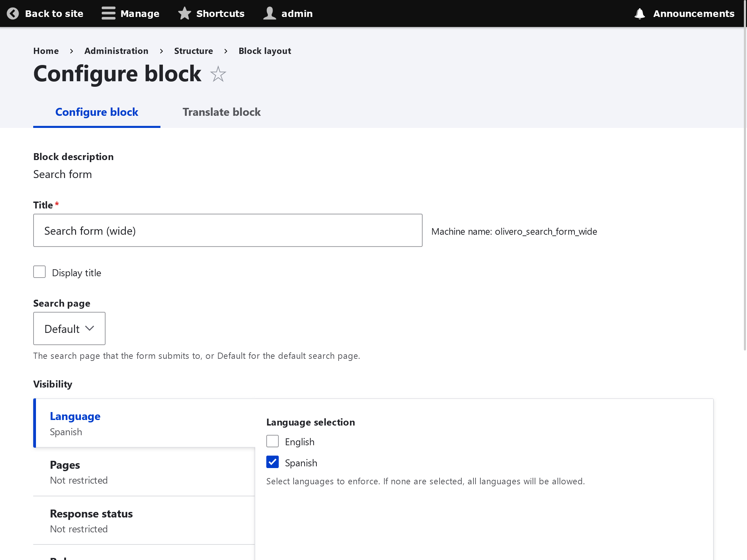Open the Shortcuts toolbar label

(x=220, y=13)
